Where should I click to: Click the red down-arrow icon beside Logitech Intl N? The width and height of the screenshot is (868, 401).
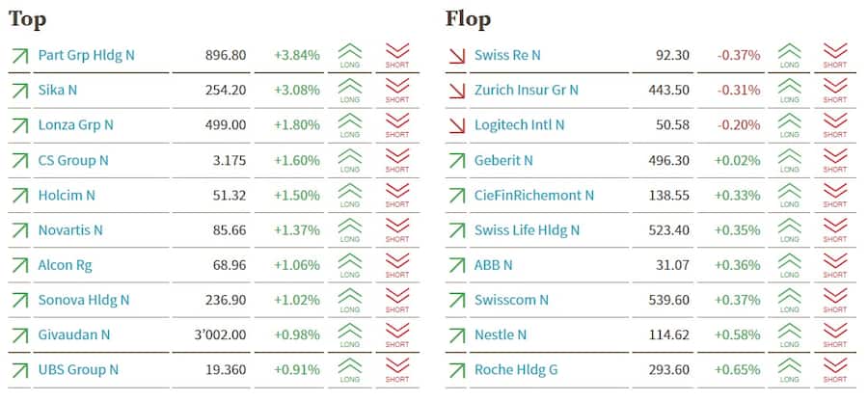456,125
